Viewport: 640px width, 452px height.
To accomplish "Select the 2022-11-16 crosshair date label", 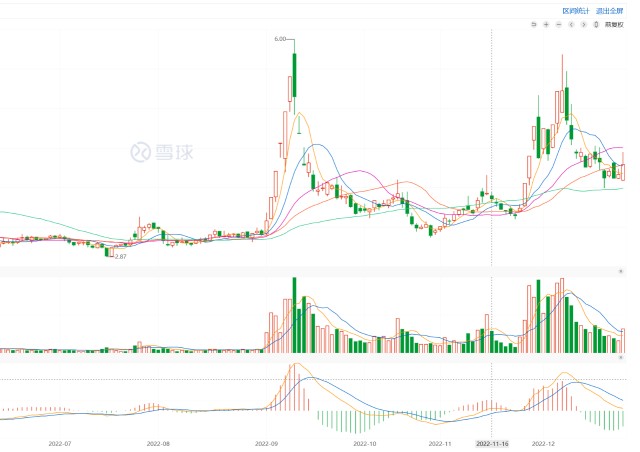I will click(492, 444).
